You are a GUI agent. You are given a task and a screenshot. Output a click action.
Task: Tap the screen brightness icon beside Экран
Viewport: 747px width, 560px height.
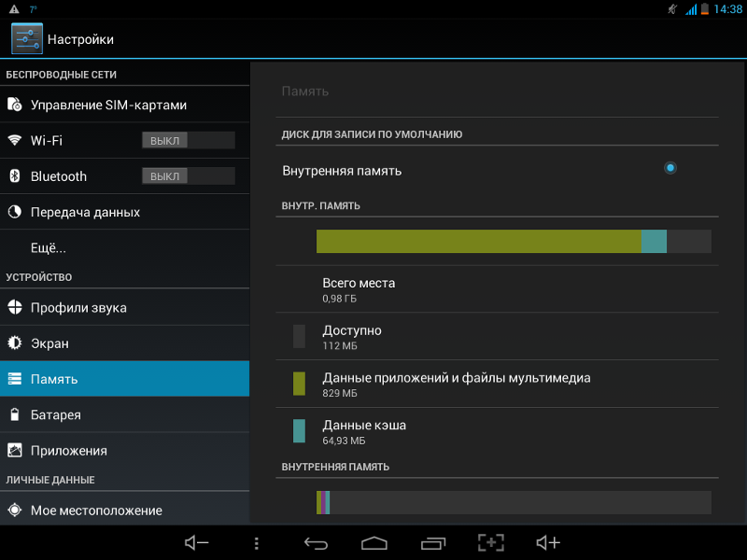(15, 343)
